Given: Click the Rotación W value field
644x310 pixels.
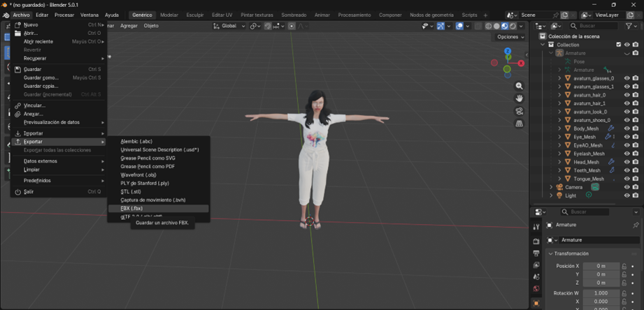Looking at the screenshot, I should [601, 293].
